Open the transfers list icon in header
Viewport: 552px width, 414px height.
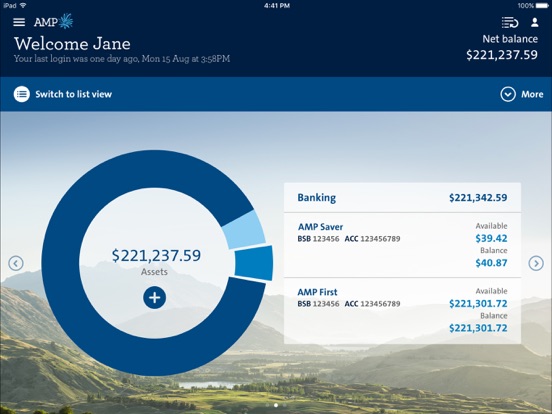tap(510, 22)
